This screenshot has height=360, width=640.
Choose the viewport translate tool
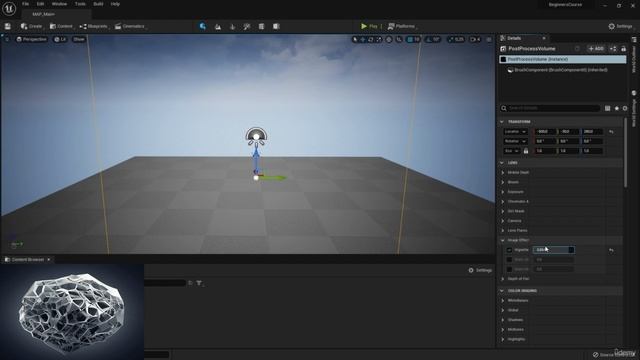363,40
